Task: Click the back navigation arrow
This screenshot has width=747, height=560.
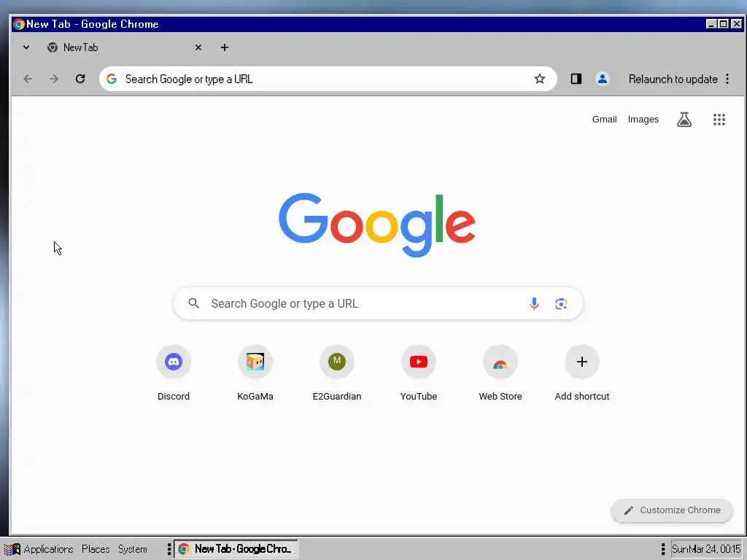Action: [28, 79]
